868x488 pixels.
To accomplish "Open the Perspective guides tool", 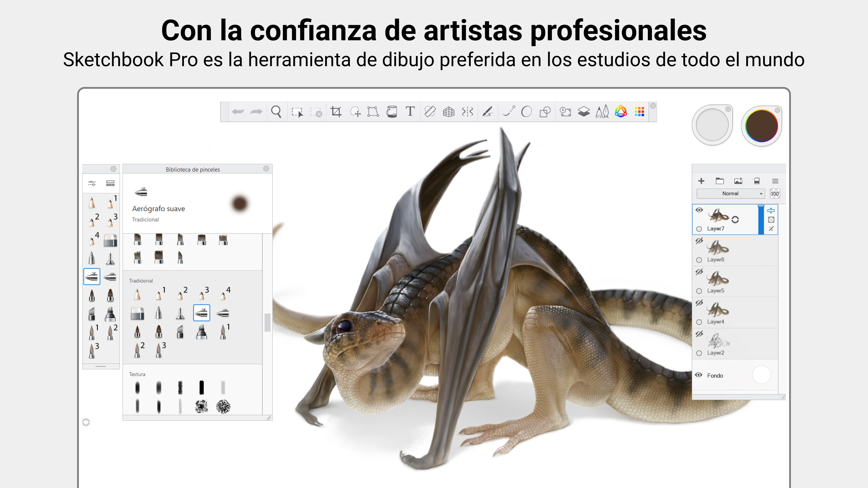I will 449,111.
